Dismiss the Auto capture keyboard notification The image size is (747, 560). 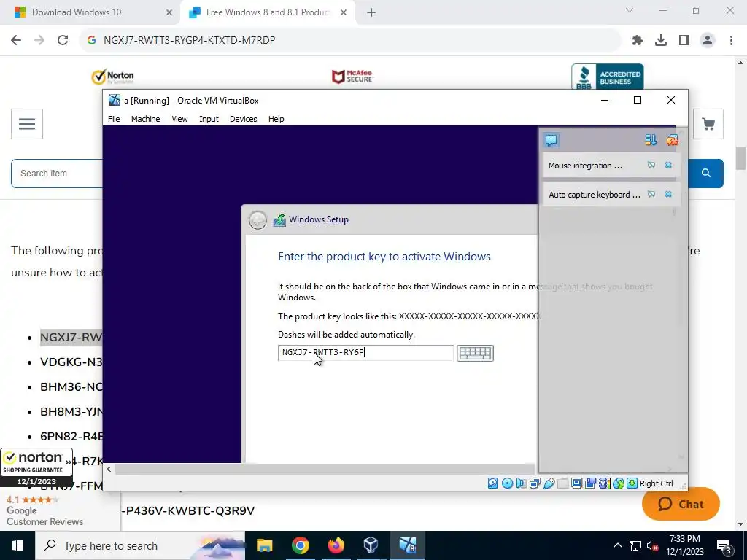[668, 194]
